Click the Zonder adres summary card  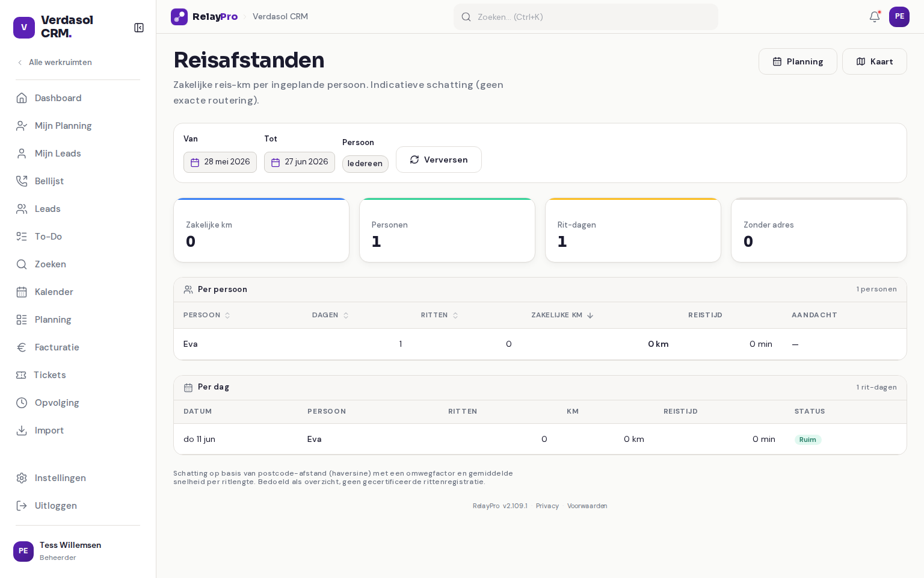click(819, 230)
